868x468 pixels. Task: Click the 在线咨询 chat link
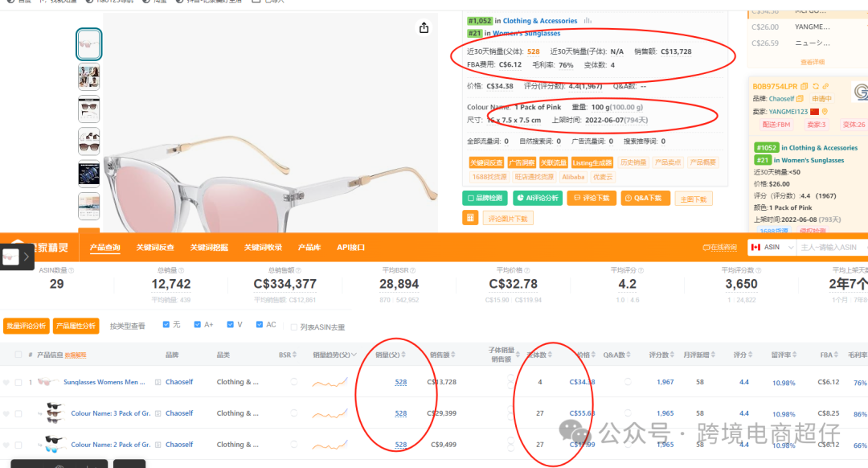click(719, 248)
